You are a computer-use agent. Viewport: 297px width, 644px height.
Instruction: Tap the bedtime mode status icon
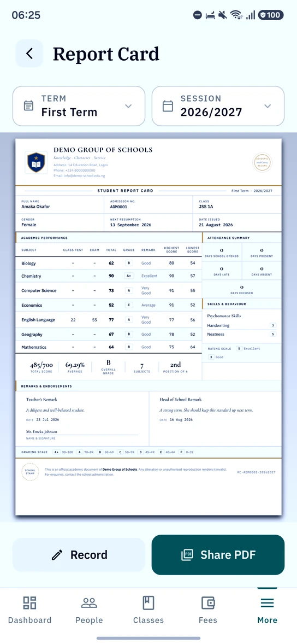(210, 15)
